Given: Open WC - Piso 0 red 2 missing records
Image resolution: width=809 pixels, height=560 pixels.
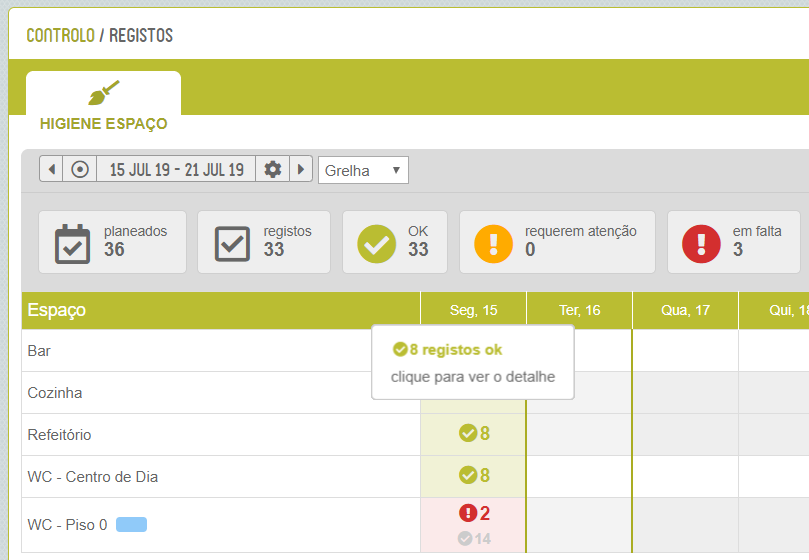Looking at the screenshot, I should click(x=474, y=513).
